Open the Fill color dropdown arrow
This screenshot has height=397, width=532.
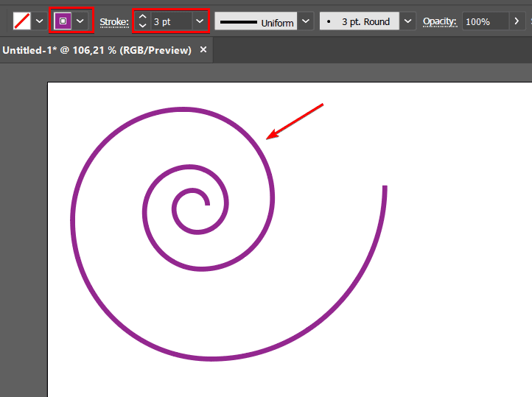[40, 21]
